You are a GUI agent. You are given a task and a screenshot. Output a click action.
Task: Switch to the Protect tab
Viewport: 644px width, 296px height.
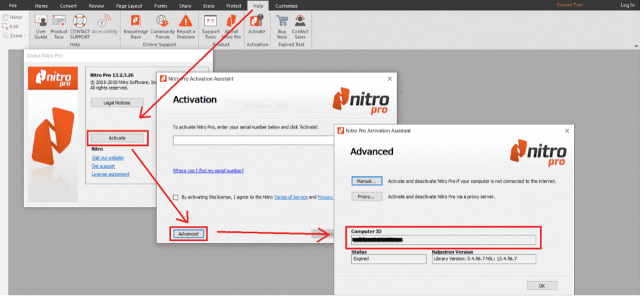pyautogui.click(x=234, y=6)
